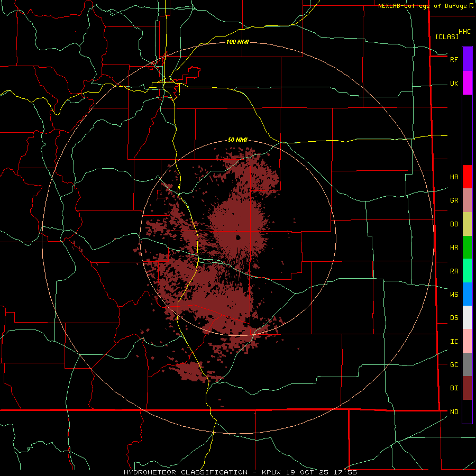Click the DS legend label
Screen dimensions: 476x476
pyautogui.click(x=454, y=317)
